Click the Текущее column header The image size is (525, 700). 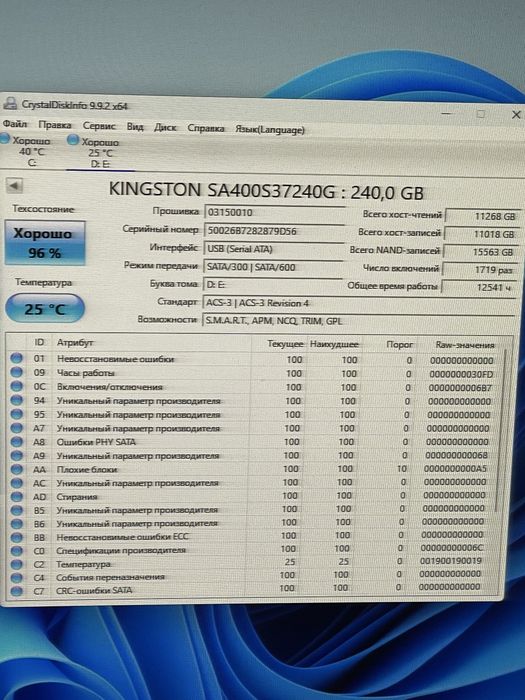(x=279, y=344)
